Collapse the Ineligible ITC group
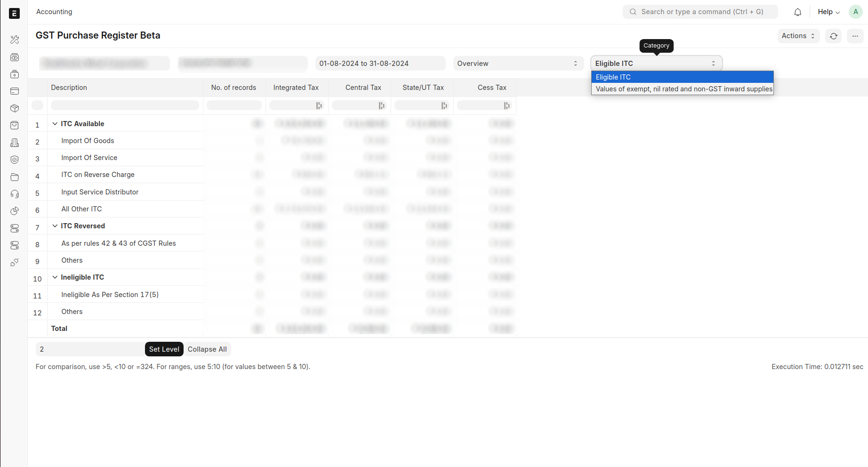 [x=55, y=277]
